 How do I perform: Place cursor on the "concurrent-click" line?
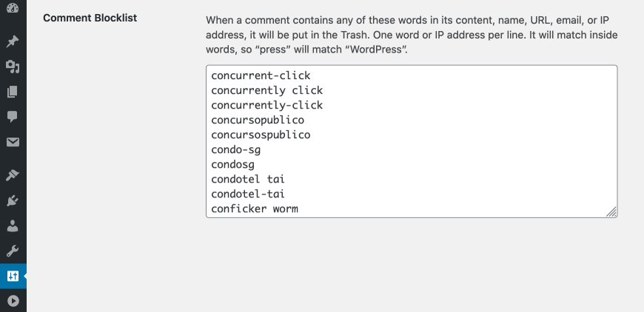tap(261, 75)
